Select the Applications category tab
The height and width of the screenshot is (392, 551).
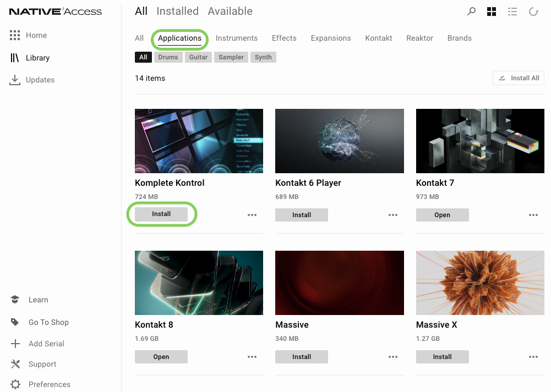(179, 38)
